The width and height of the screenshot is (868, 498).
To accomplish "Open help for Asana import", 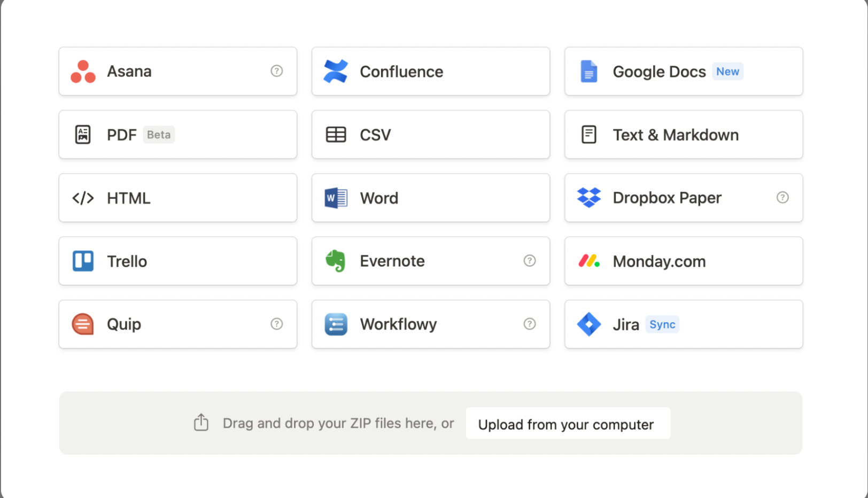I will click(x=276, y=71).
